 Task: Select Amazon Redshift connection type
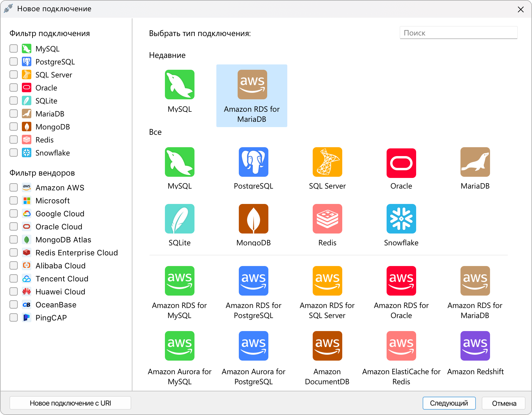[x=475, y=346]
